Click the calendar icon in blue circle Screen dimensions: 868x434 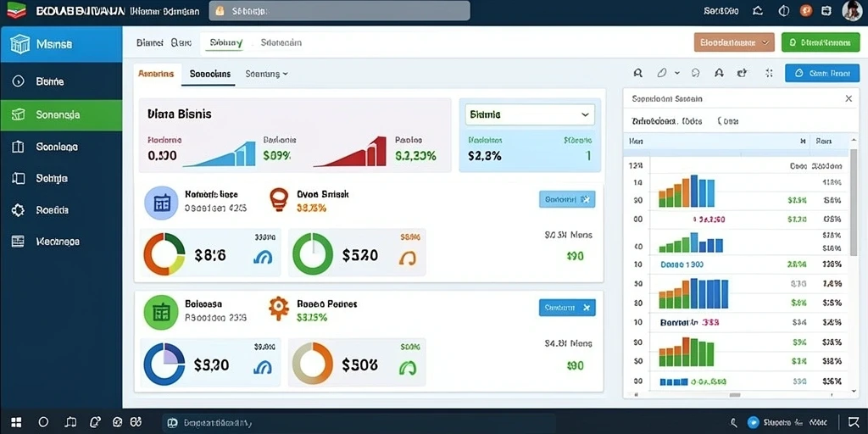(161, 203)
